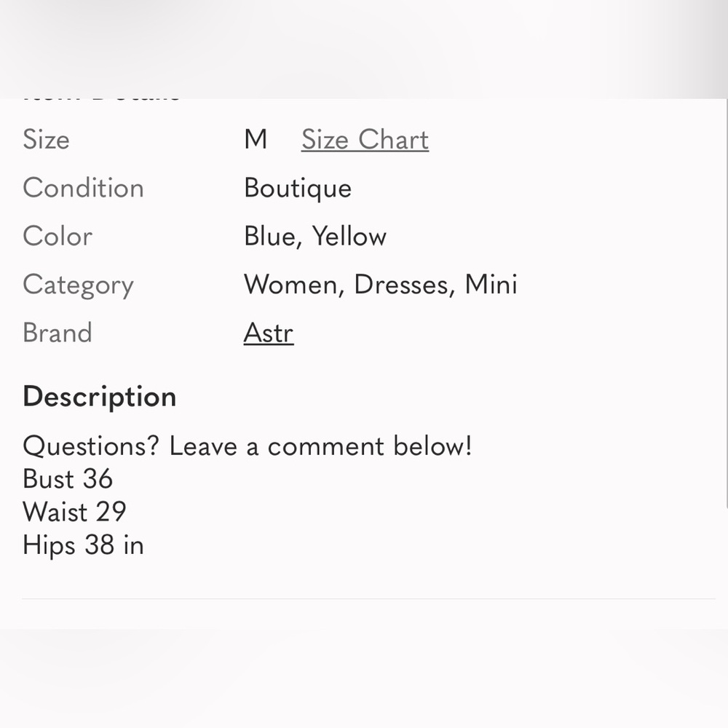Click the partially hidden Item Details heading

(x=101, y=97)
